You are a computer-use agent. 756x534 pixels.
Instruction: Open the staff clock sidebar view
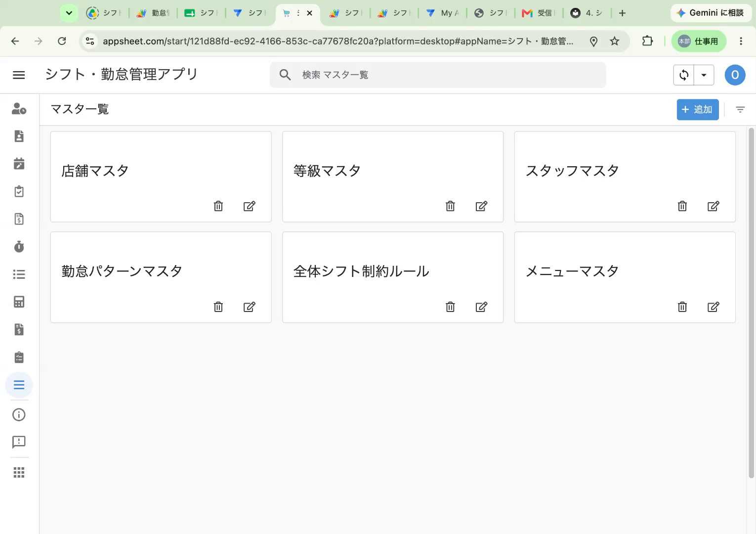point(19,109)
